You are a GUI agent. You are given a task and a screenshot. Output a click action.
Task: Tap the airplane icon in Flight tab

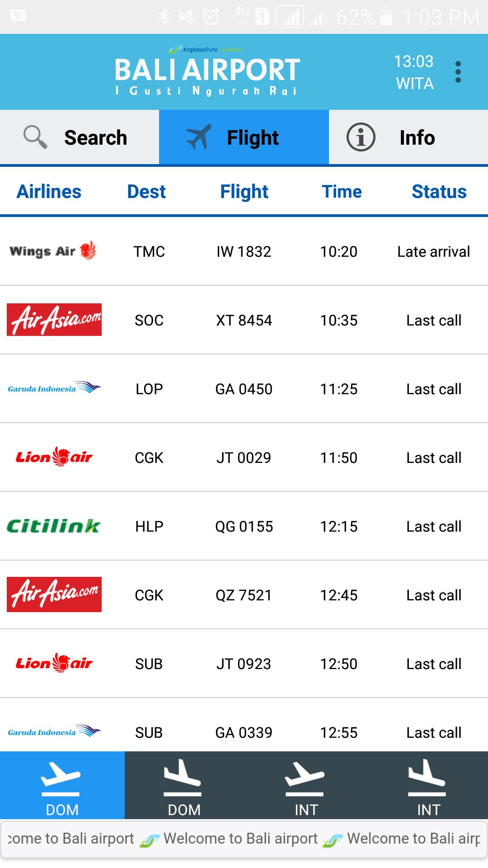coord(198,137)
